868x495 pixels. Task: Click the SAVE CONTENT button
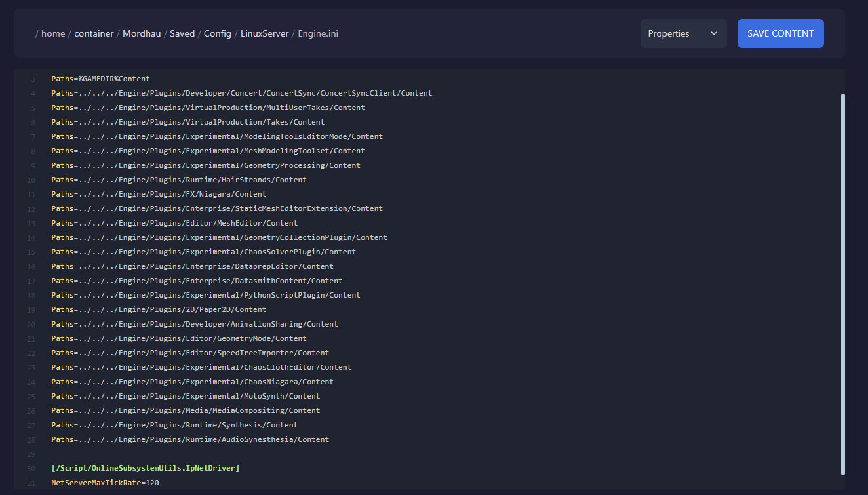point(780,33)
